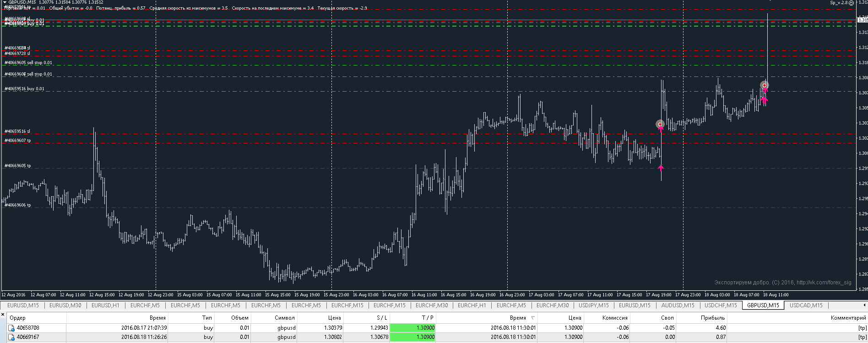Select order number 40658708 cell
868x343 pixels.
pyautogui.click(x=28, y=328)
